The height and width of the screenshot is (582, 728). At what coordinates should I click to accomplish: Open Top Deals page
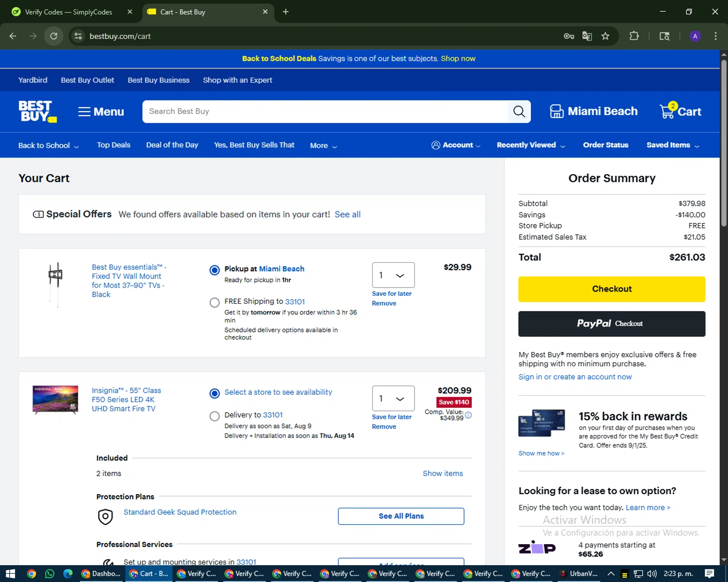pos(114,145)
